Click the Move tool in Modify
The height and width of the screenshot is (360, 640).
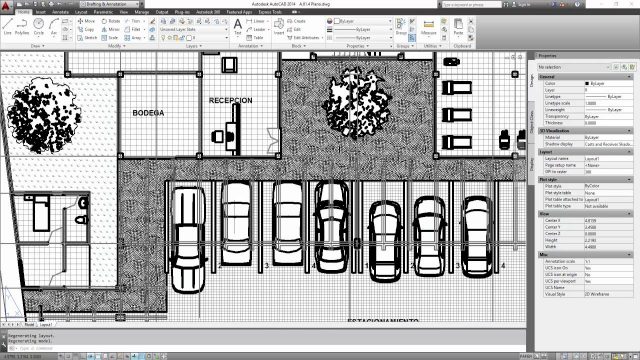click(x=86, y=21)
